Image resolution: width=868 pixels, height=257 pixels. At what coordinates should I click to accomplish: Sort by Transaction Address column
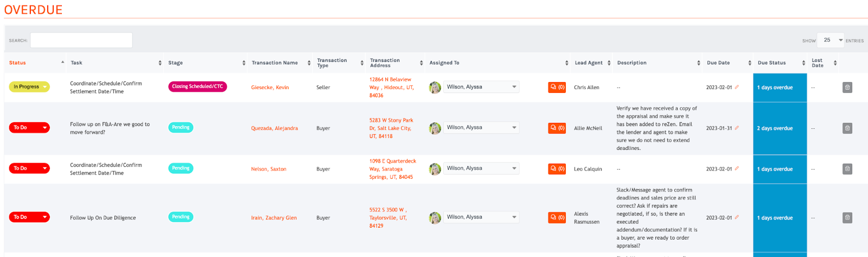pos(395,63)
